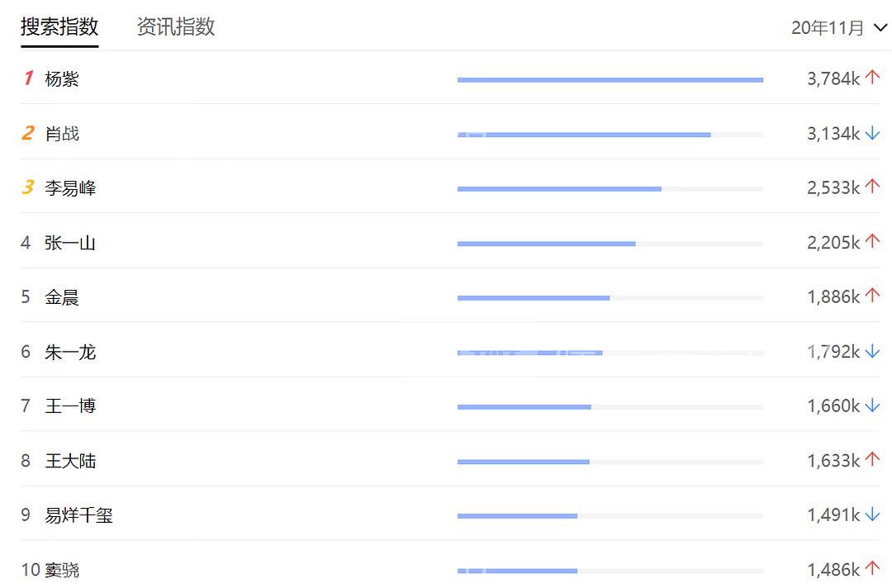Click the red up arrow next to 3,784k
The image size is (892, 588).
[873, 77]
